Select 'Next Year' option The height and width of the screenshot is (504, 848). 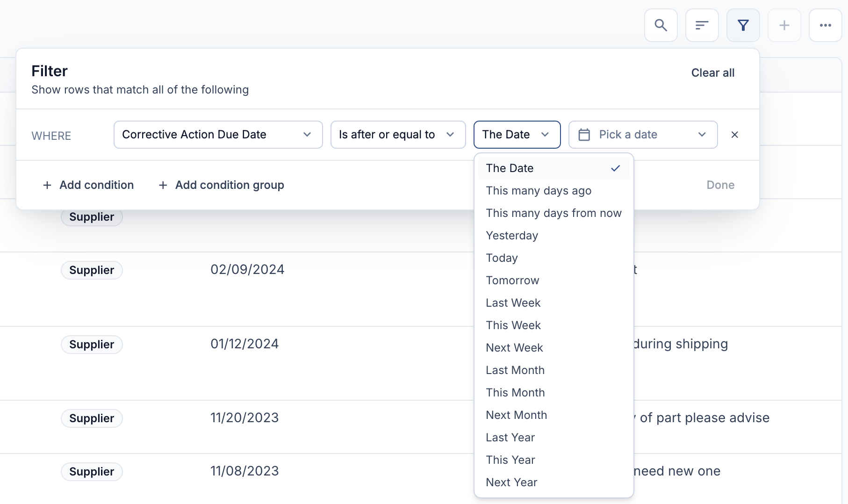(553, 482)
